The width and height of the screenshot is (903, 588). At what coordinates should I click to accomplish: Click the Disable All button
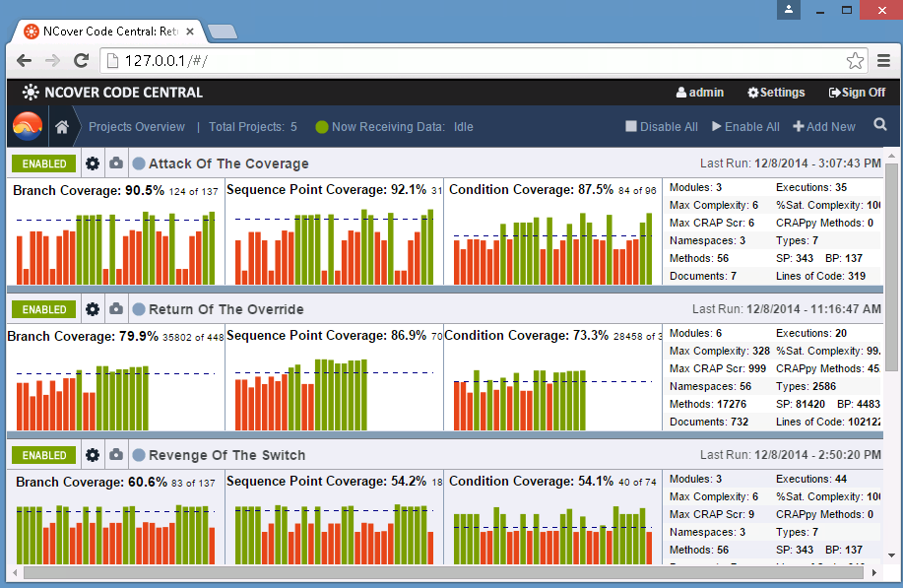662,127
